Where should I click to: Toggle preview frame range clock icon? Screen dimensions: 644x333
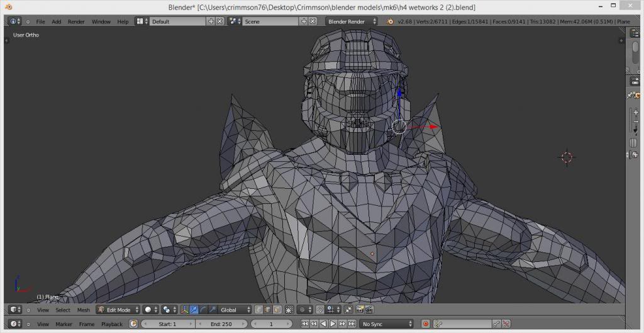(x=133, y=324)
